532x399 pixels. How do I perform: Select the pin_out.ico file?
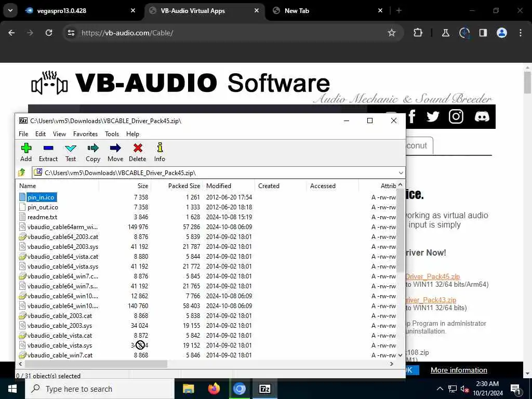(43, 207)
